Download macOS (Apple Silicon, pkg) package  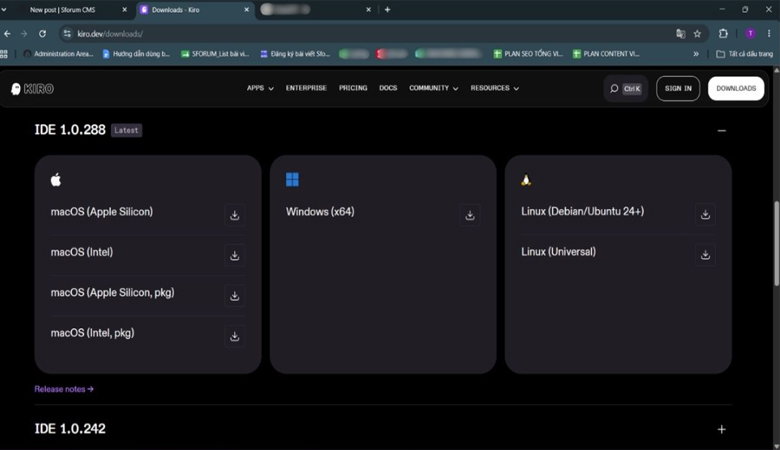[x=234, y=296]
